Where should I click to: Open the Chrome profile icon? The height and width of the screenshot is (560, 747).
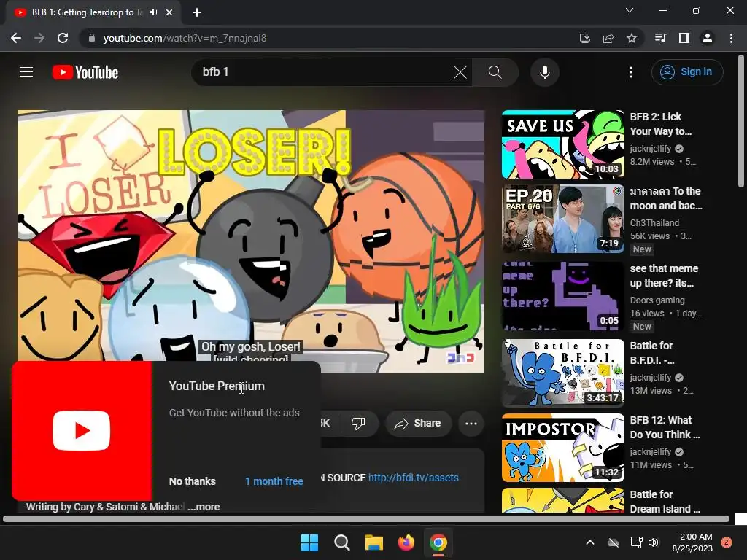pos(708,38)
